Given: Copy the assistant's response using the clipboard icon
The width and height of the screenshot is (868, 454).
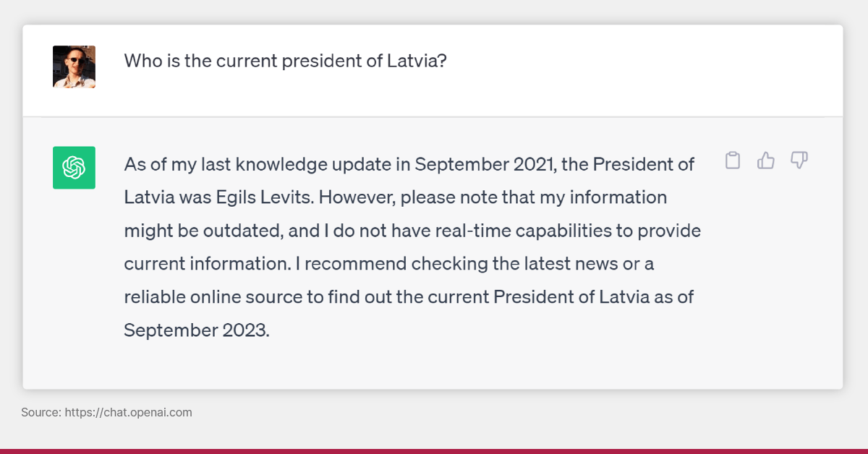Looking at the screenshot, I should (732, 160).
